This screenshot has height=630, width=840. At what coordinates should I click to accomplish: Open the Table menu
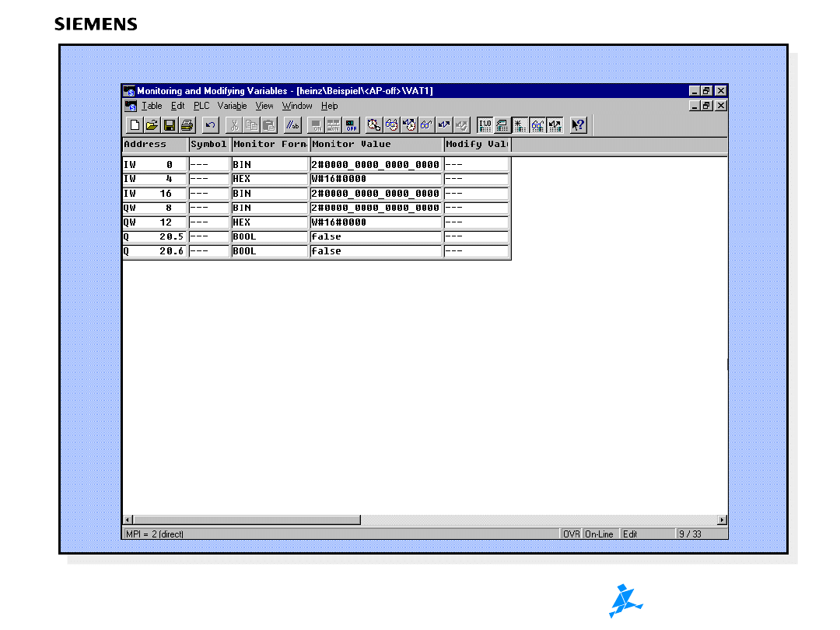click(152, 106)
